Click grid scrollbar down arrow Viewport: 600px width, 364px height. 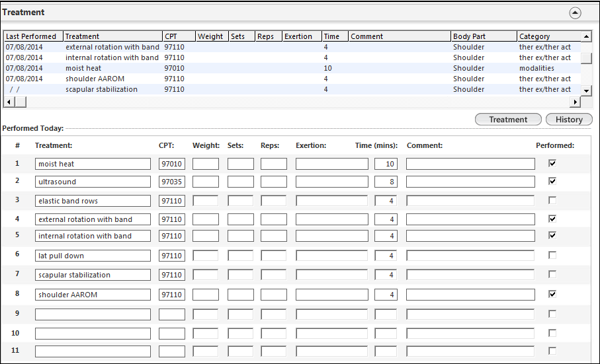click(586, 91)
